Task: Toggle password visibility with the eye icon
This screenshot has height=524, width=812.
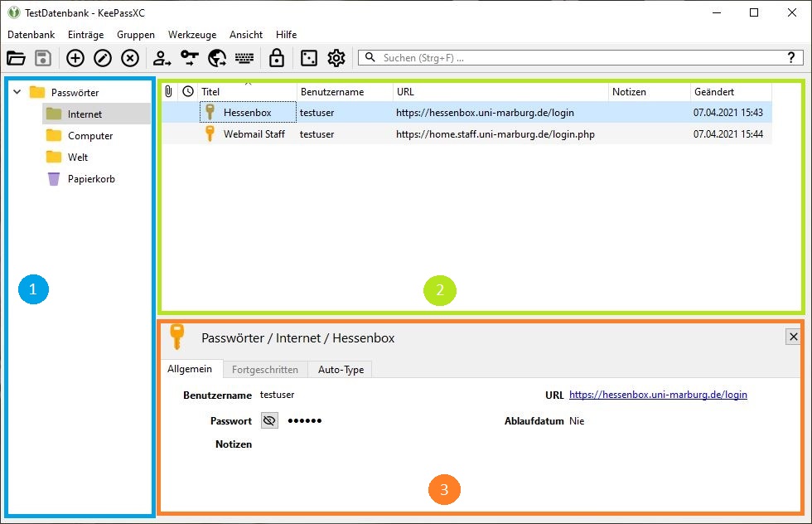Action: (269, 420)
